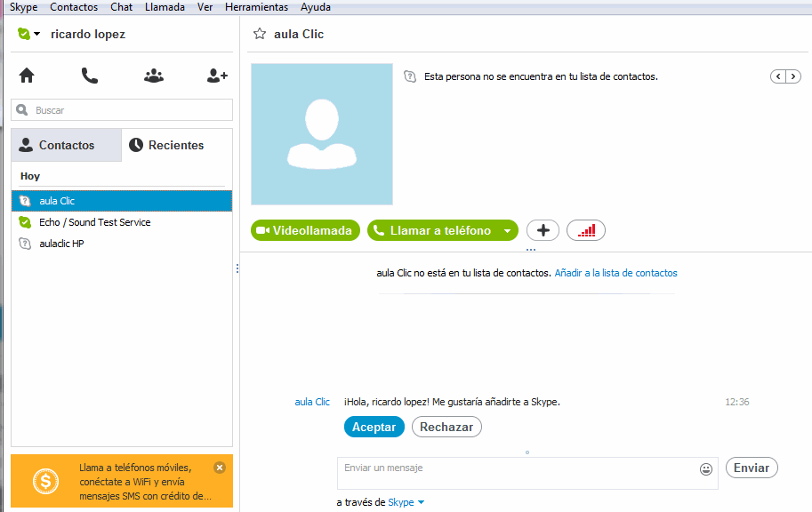Open the phone dial pad icon
Image resolution: width=812 pixels, height=512 pixels.
(90, 76)
